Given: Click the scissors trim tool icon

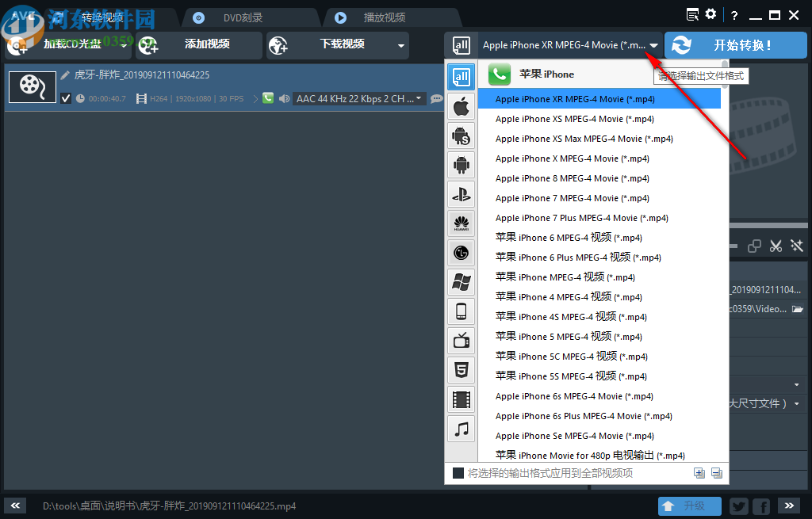Looking at the screenshot, I should (x=776, y=246).
